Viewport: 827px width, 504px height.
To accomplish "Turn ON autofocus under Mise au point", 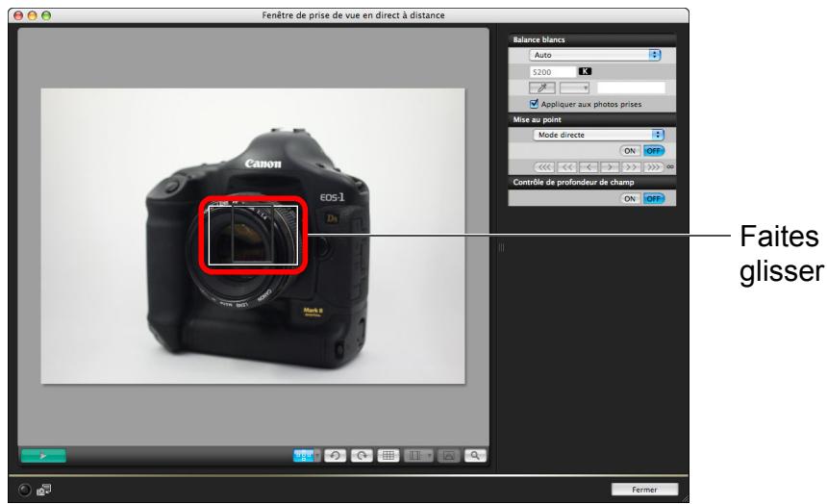I will 630,151.
